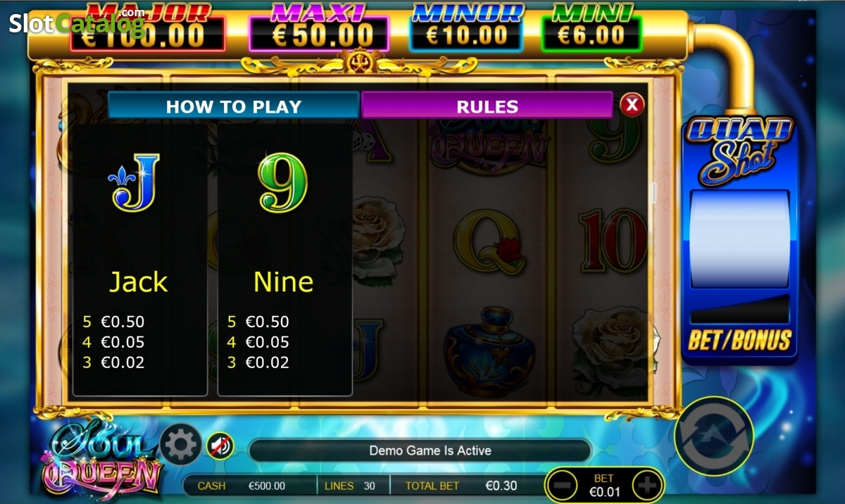Click the MAXI jackpot display

pyautogui.click(x=318, y=27)
